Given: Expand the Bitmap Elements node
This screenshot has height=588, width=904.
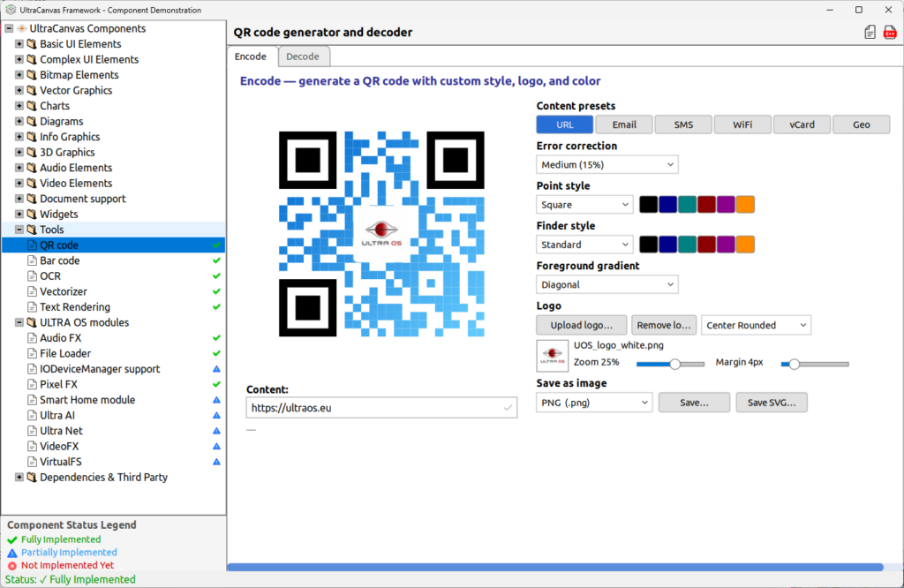Looking at the screenshot, I should pyautogui.click(x=19, y=75).
